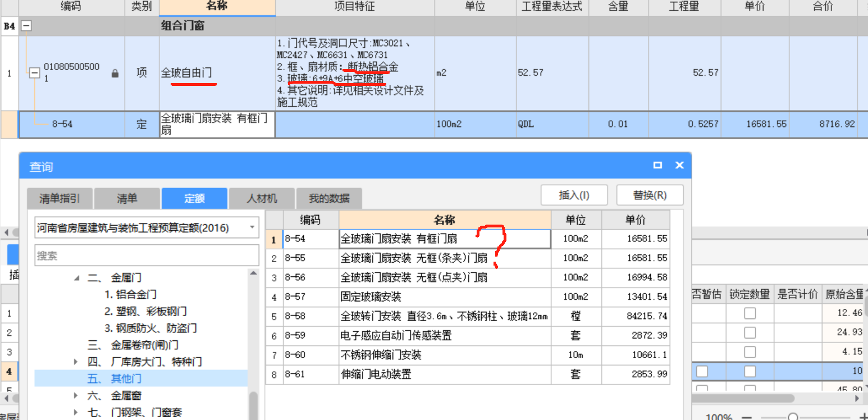Click the 插入(I) button

tap(574, 195)
